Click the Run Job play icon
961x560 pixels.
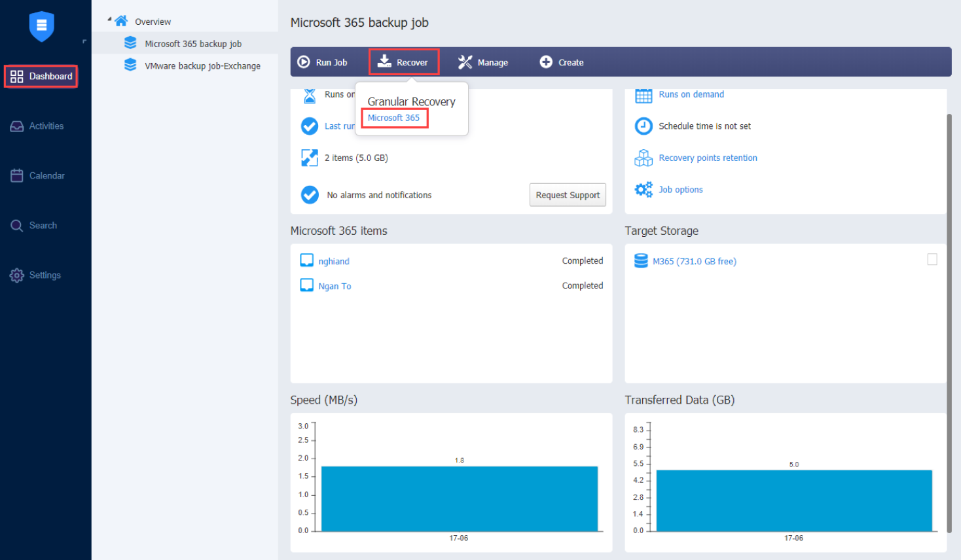(303, 61)
